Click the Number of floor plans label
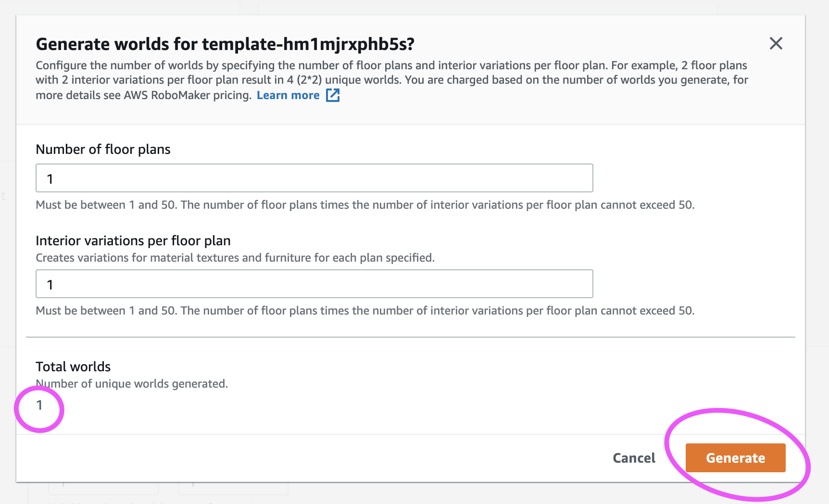The width and height of the screenshot is (829, 504). coord(103,149)
